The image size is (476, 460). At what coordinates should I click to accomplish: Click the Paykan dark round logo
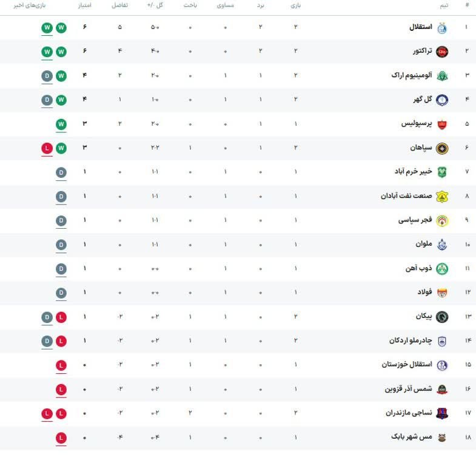(x=442, y=317)
